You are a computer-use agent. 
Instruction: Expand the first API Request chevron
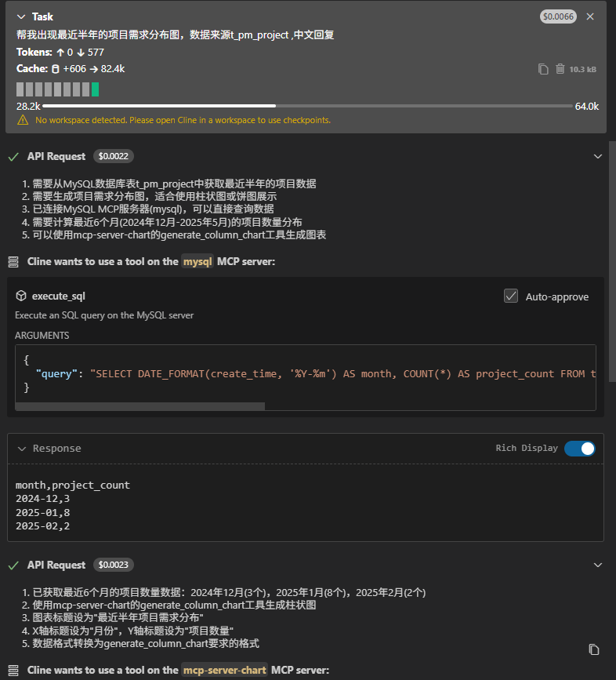pyautogui.click(x=598, y=157)
